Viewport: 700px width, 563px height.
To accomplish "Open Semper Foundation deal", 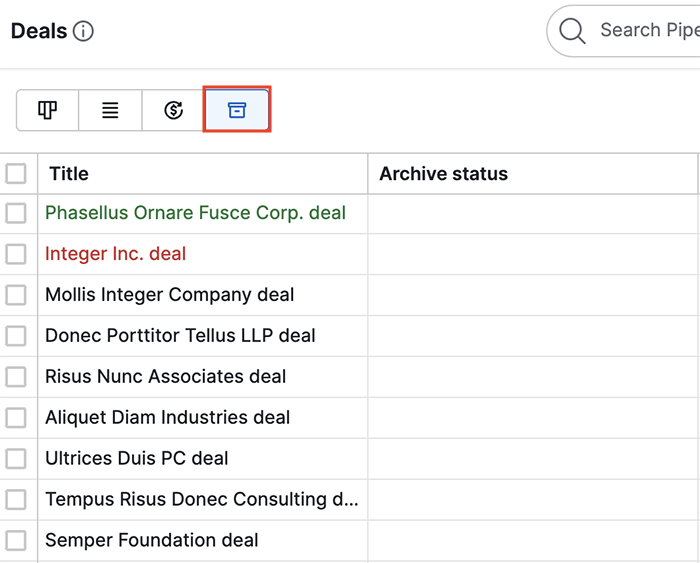I will [152, 541].
